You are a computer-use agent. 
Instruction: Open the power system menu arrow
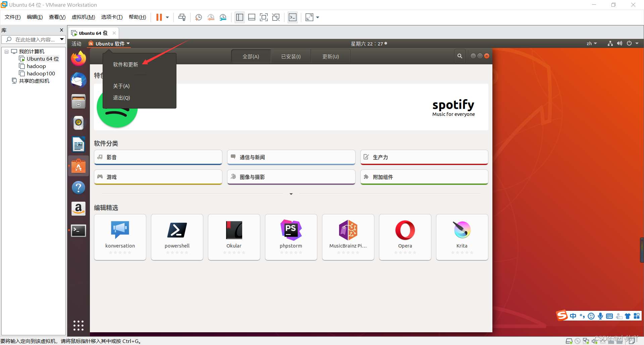637,44
